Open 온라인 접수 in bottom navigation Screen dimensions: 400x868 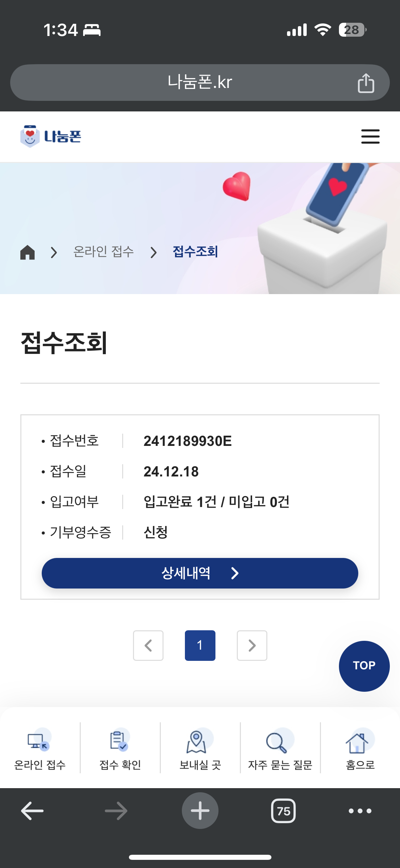pos(40,749)
